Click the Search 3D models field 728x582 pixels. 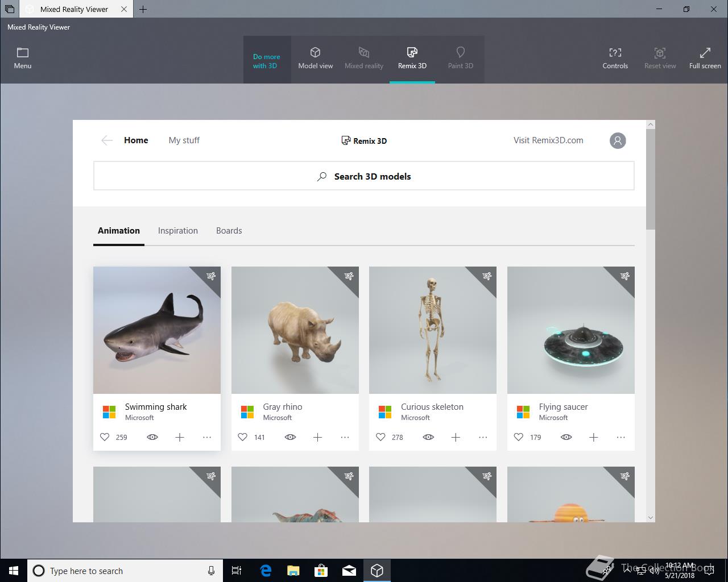click(364, 176)
